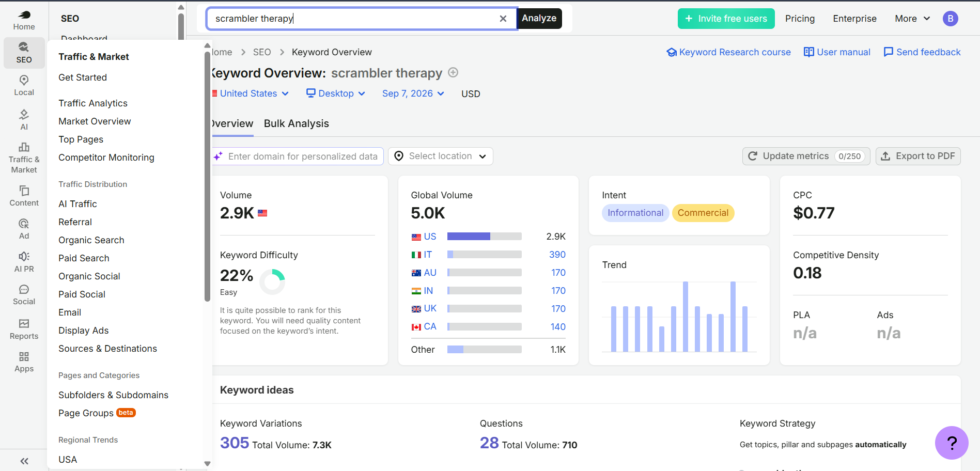Viewport: 980px width, 471px height.
Task: Click the Informational intent tag
Action: [x=635, y=213]
